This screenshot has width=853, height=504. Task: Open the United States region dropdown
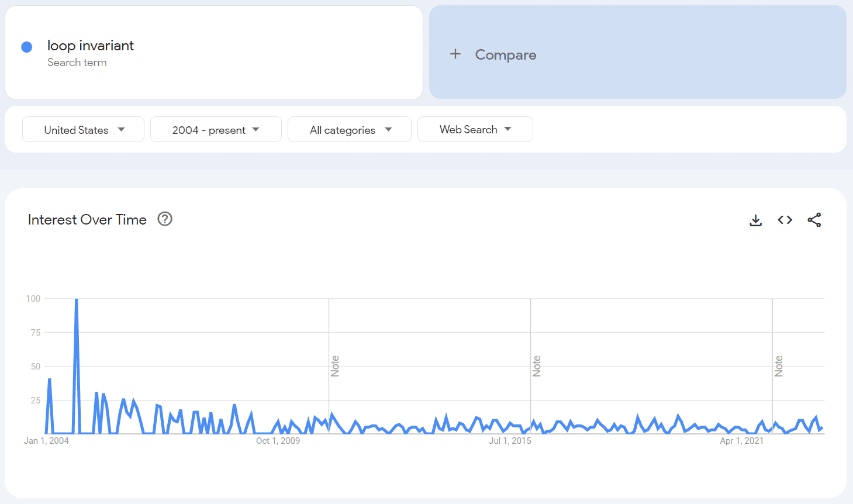[83, 129]
